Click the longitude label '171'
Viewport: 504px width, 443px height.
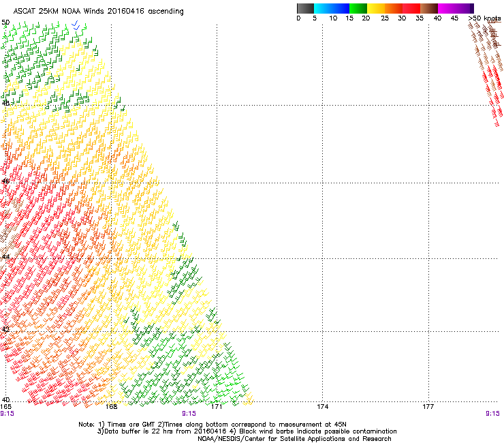coord(217,407)
